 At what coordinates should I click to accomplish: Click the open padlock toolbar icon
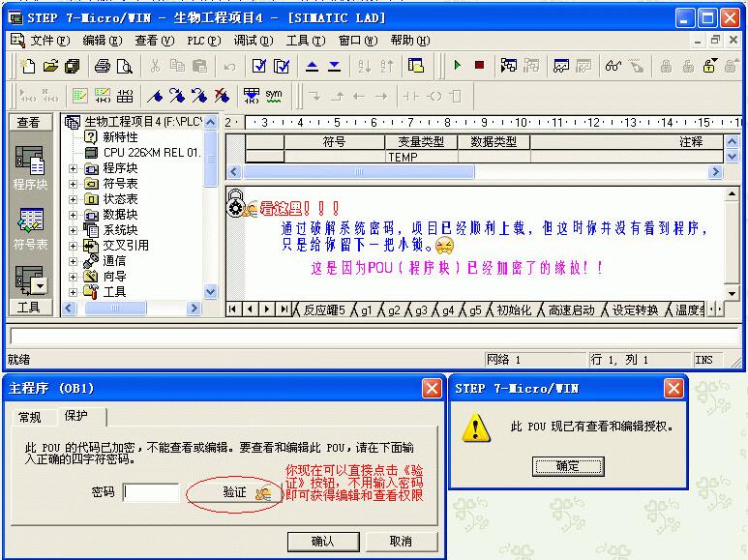[x=709, y=66]
